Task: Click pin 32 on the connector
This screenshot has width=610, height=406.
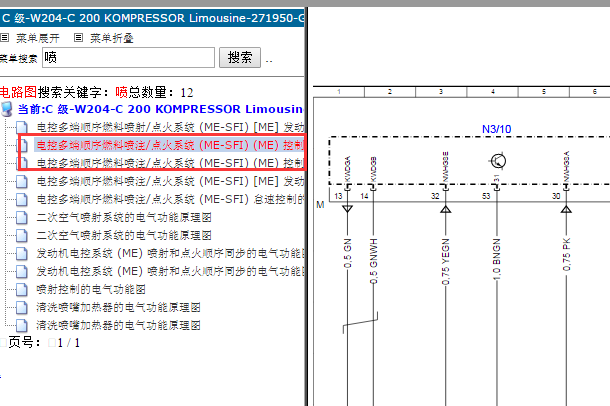Action: click(435, 196)
